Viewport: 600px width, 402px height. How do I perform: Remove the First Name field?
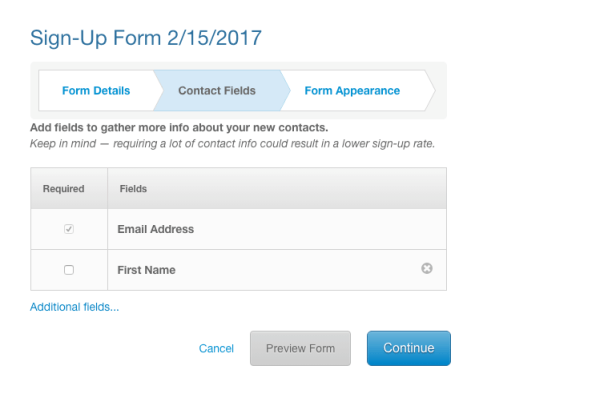[427, 269]
